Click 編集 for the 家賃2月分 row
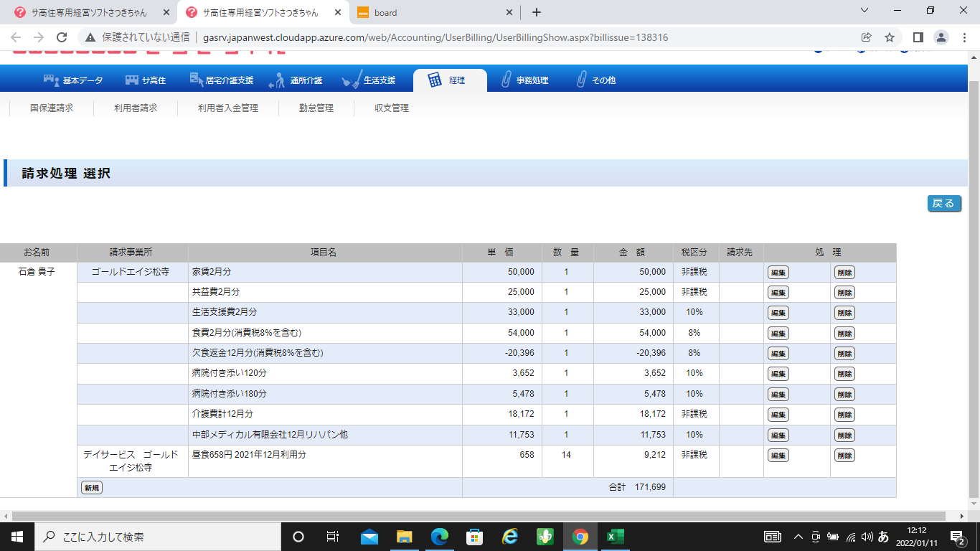 pos(778,273)
